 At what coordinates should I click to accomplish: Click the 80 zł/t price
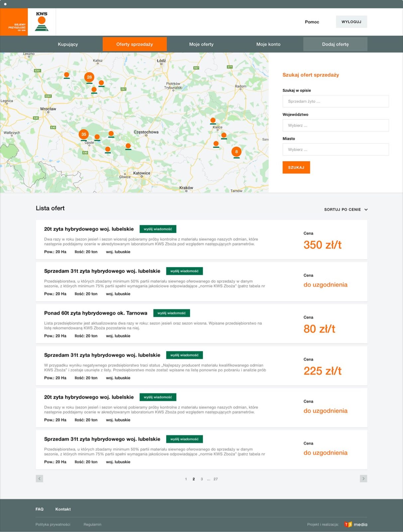(319, 329)
